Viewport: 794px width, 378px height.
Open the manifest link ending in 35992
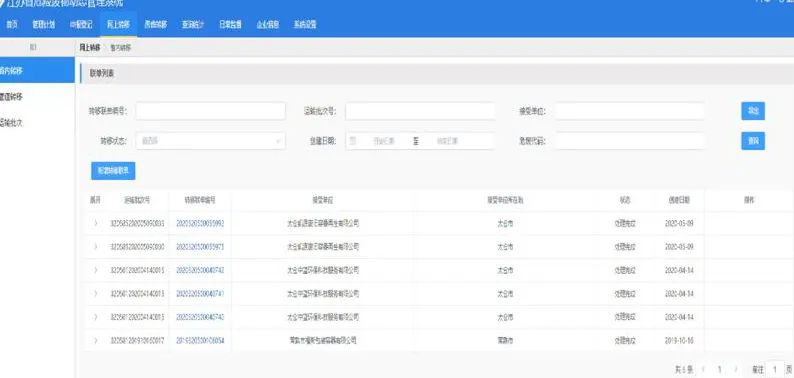tap(200, 223)
